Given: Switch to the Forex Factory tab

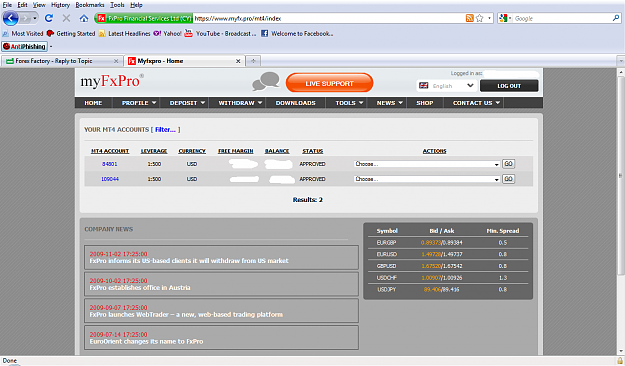Looking at the screenshot, I should pos(61,61).
